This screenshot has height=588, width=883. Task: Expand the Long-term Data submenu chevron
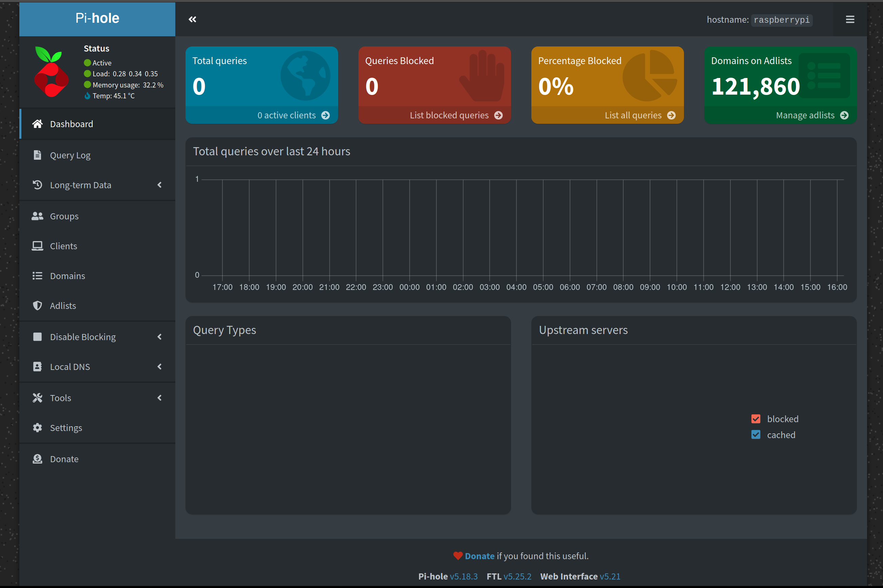(160, 185)
